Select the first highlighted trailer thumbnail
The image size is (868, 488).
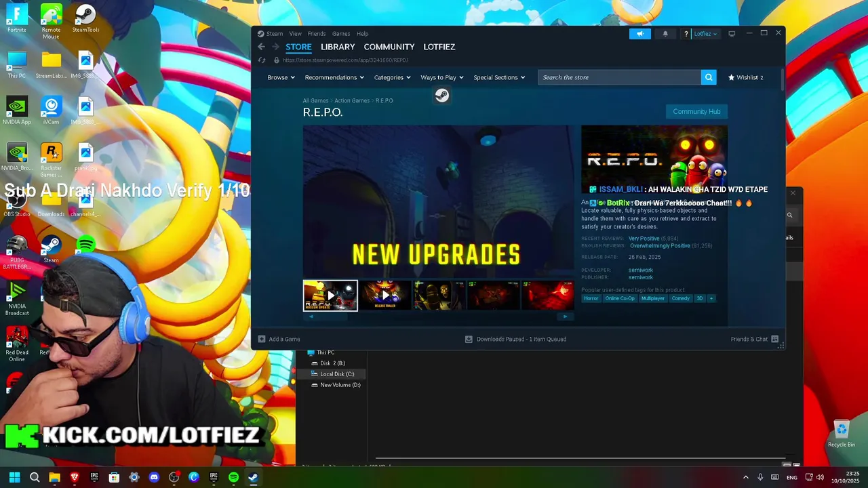tap(330, 296)
